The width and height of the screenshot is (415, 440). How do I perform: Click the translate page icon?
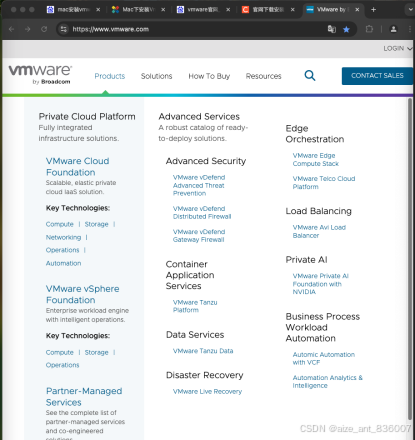coord(332,29)
